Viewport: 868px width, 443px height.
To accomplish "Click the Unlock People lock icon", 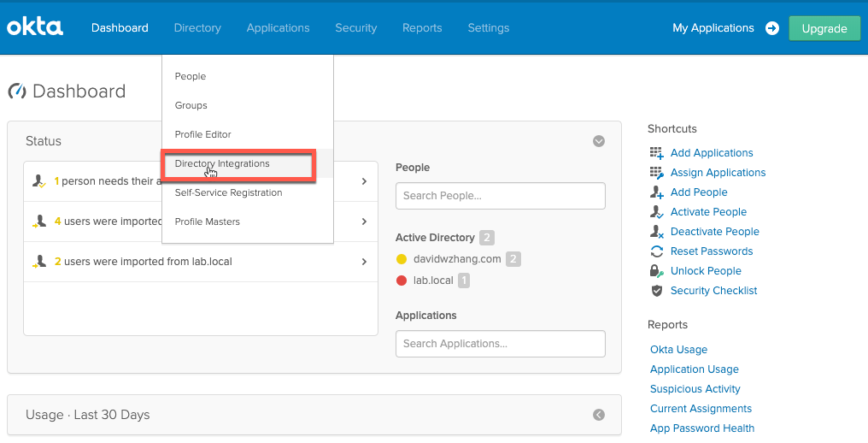I will 656,271.
